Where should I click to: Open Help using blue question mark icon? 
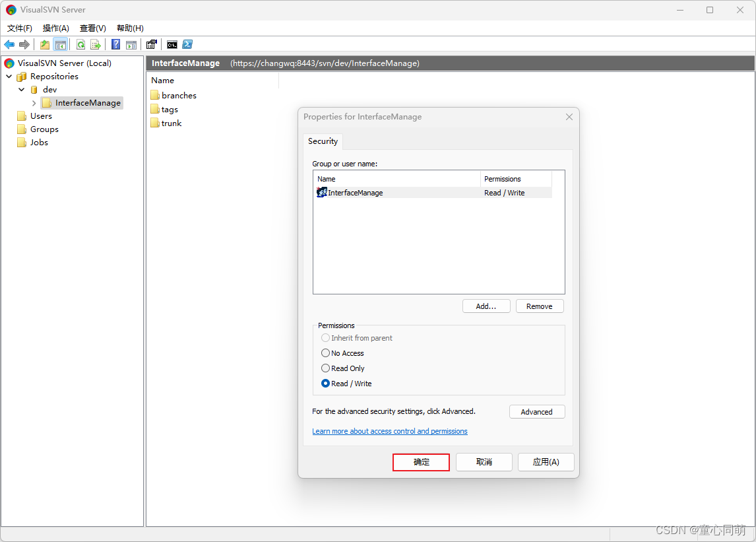coord(115,45)
